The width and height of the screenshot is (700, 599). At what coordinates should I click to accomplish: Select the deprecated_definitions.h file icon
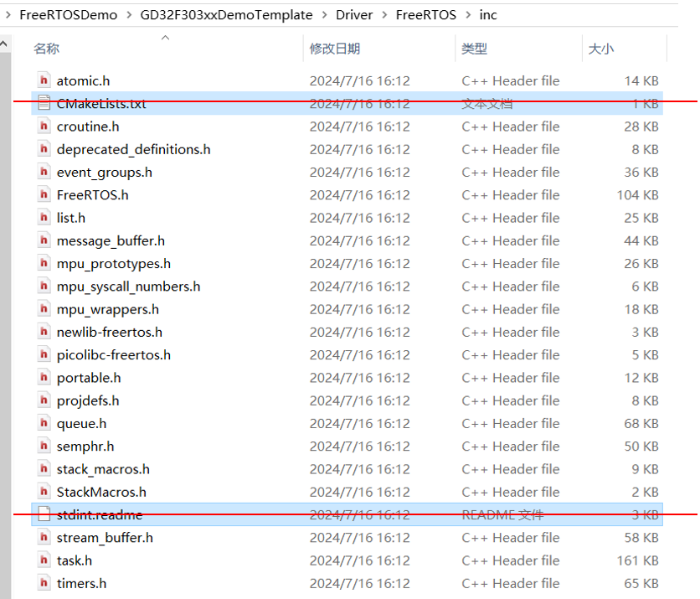click(44, 149)
